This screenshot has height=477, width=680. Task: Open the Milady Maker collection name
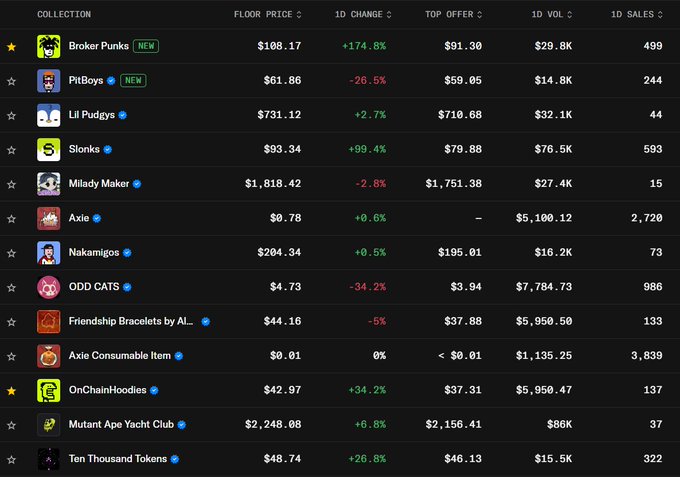pos(99,184)
